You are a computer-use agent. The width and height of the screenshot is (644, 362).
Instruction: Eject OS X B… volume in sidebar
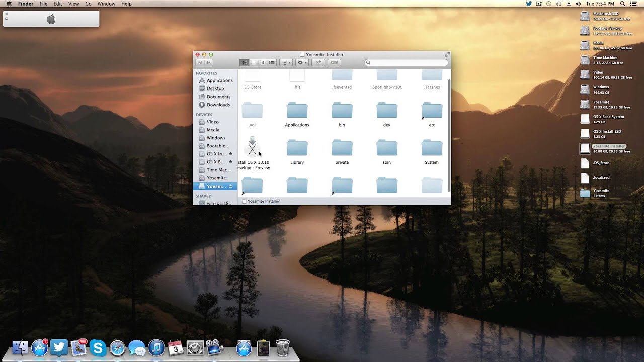231,162
